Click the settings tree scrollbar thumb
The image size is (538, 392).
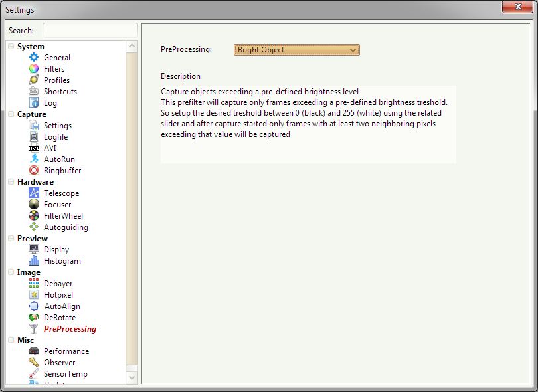(132, 209)
